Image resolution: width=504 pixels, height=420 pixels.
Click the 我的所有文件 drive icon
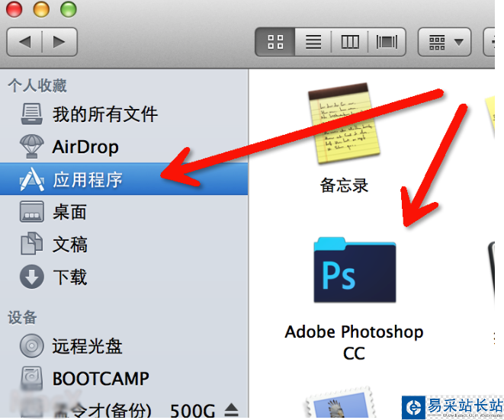[x=31, y=114]
